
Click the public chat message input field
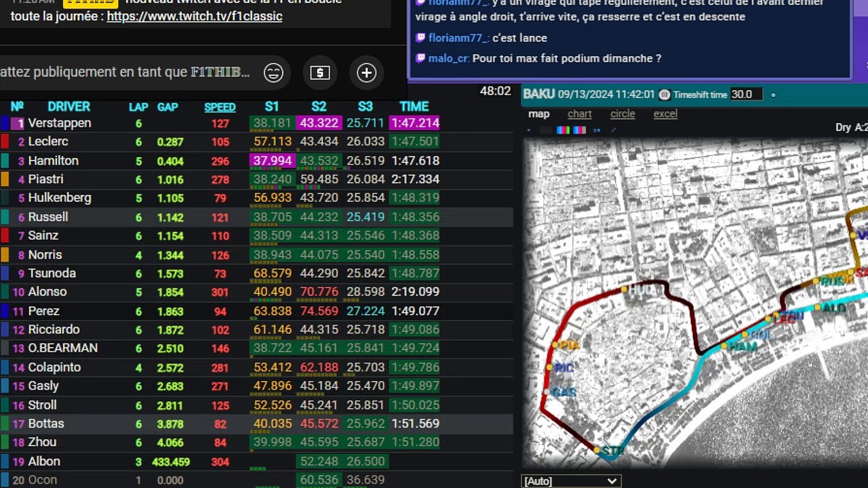click(125, 73)
